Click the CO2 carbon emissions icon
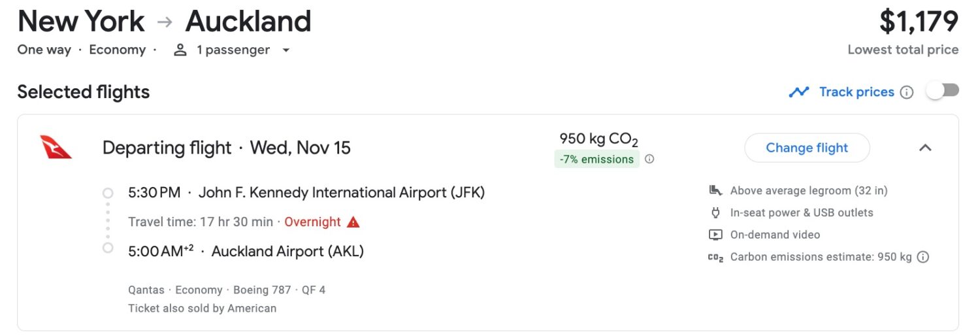The height and width of the screenshot is (336, 980). [715, 258]
